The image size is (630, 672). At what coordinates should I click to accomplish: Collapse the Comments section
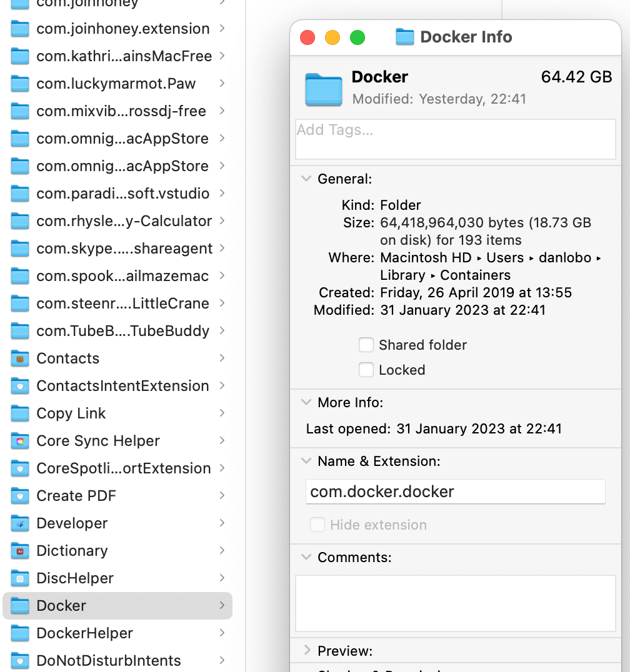tap(306, 556)
